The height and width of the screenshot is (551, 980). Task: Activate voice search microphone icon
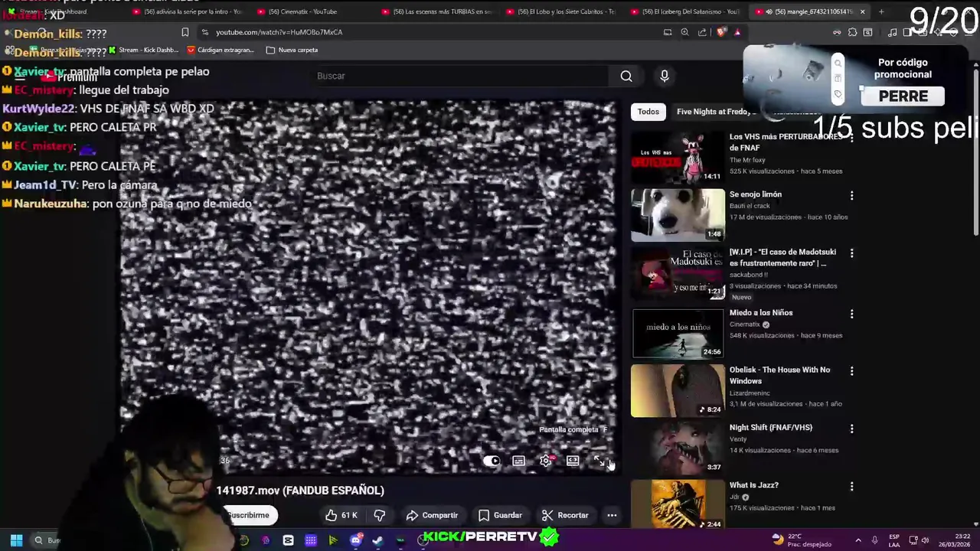[665, 76]
